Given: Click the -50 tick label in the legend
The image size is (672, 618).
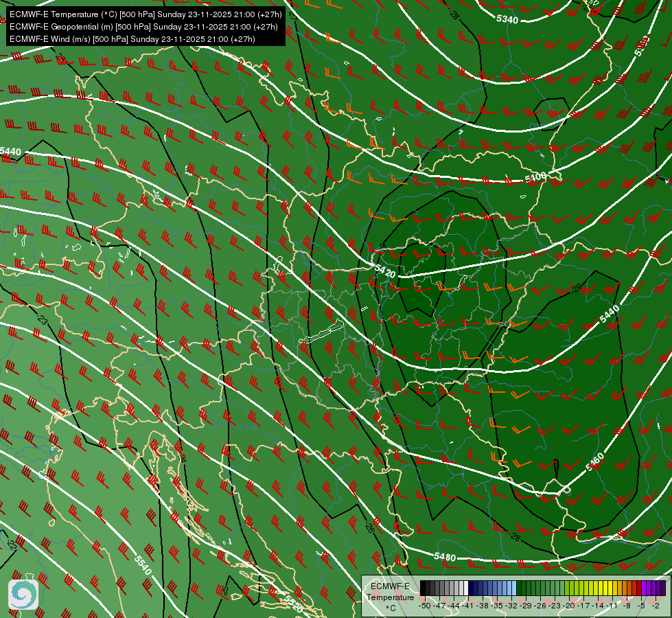Looking at the screenshot, I should (x=425, y=606).
